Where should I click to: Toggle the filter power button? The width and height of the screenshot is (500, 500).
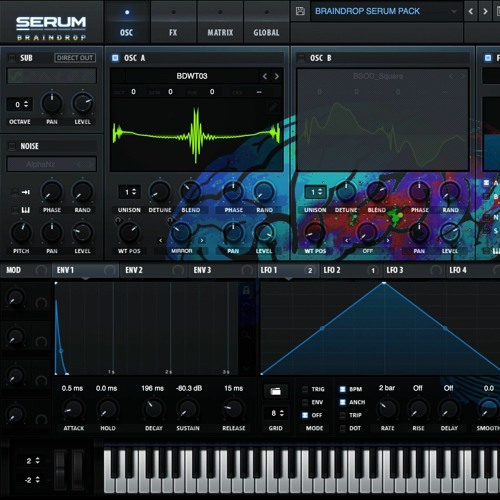pyautogui.click(x=488, y=58)
